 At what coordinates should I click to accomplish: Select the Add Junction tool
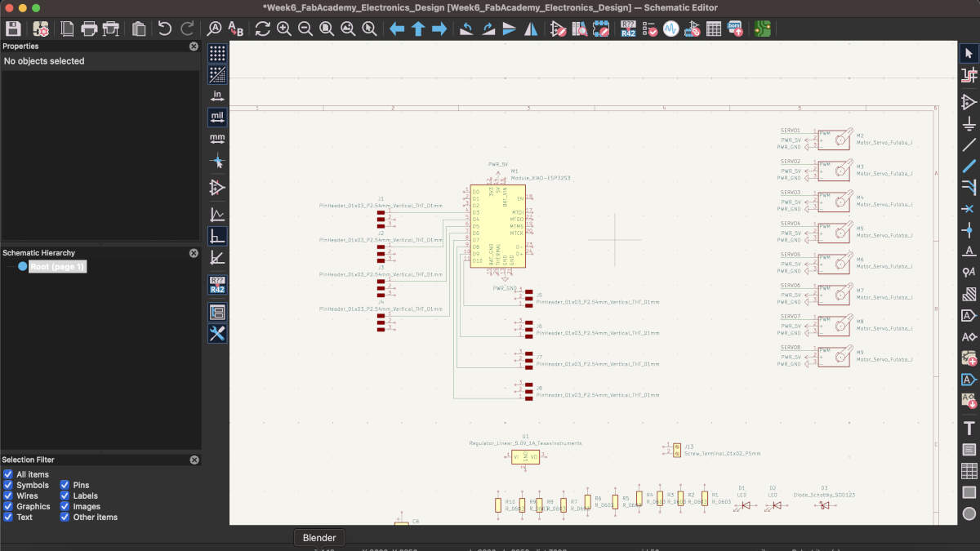969,230
